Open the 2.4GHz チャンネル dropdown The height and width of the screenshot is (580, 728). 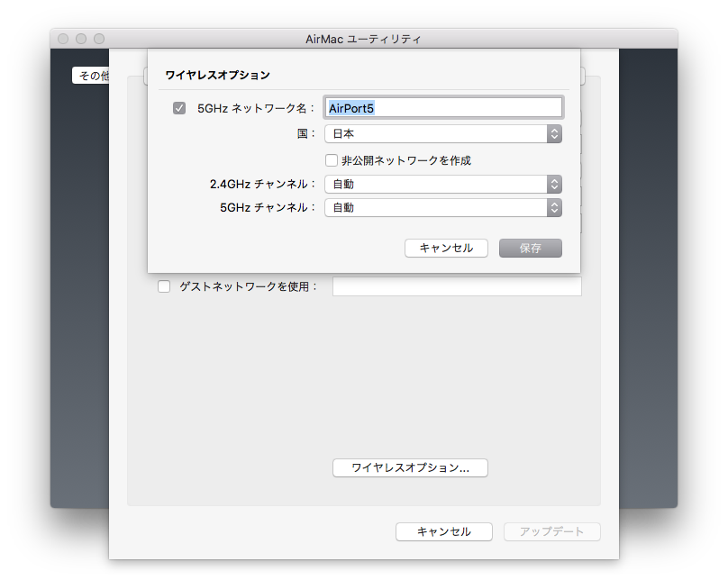point(443,185)
